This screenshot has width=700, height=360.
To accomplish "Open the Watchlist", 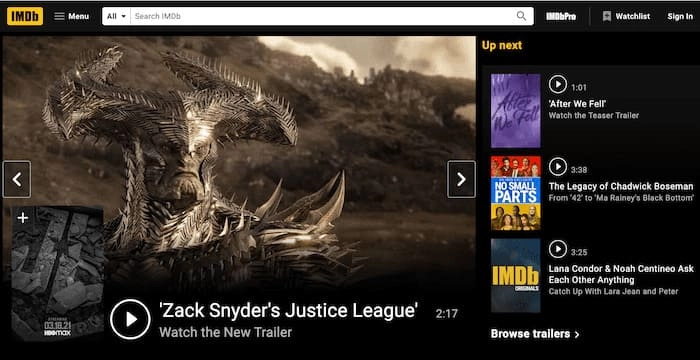I will point(626,17).
